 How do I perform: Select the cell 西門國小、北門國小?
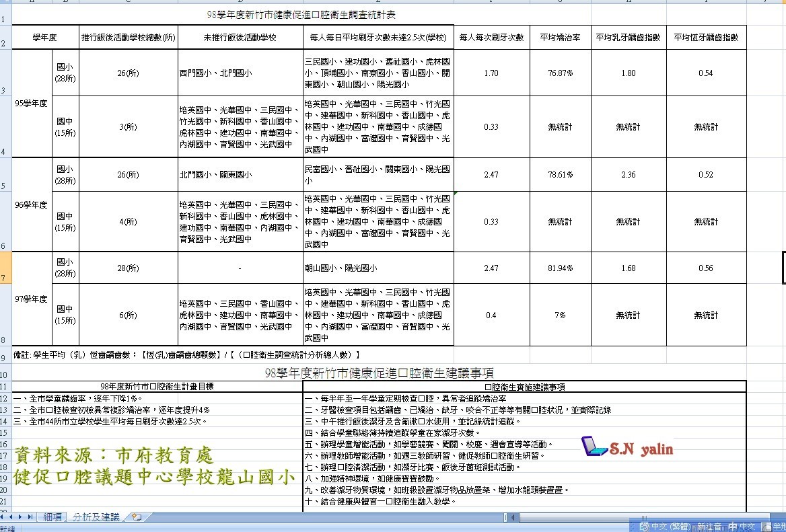(x=240, y=73)
